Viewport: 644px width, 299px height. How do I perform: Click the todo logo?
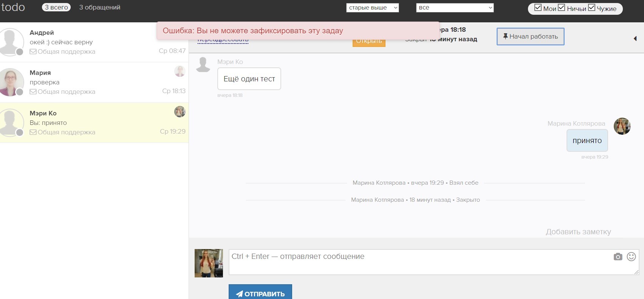(x=13, y=8)
